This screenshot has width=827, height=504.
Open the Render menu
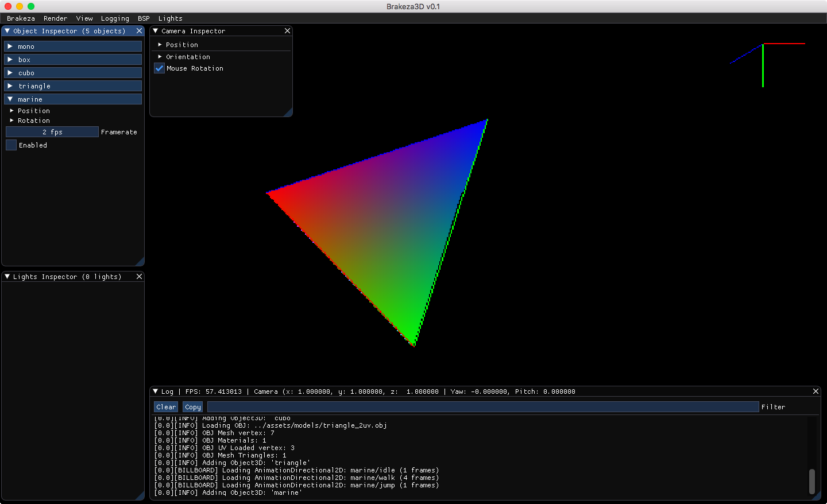click(55, 18)
